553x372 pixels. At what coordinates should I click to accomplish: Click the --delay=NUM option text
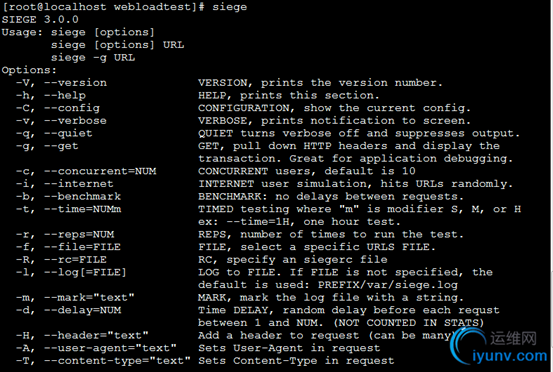(x=83, y=311)
